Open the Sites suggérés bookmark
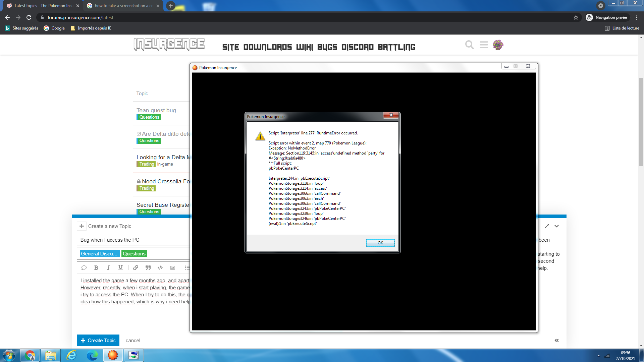 coord(22,28)
